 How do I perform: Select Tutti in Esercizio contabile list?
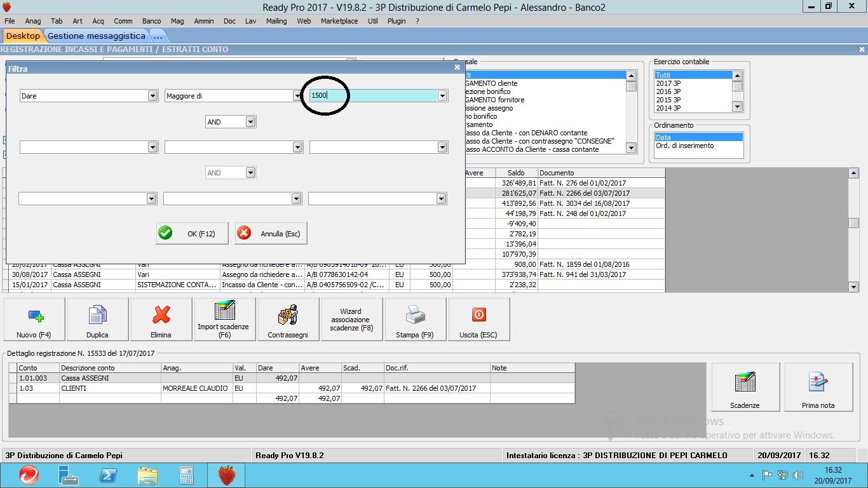point(693,75)
